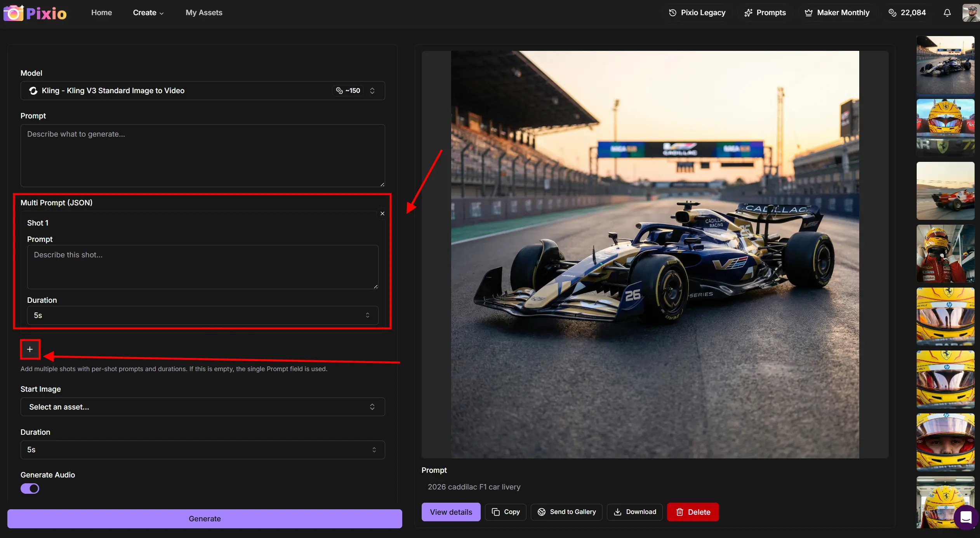Go to My Assets tab

pos(204,13)
